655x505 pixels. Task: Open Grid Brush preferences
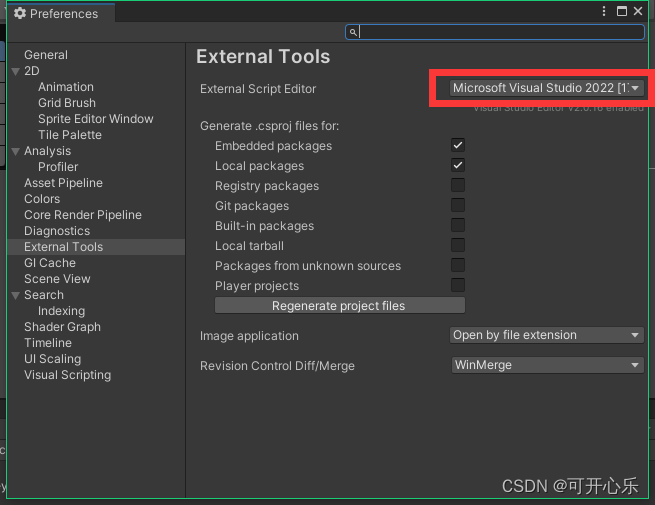67,103
